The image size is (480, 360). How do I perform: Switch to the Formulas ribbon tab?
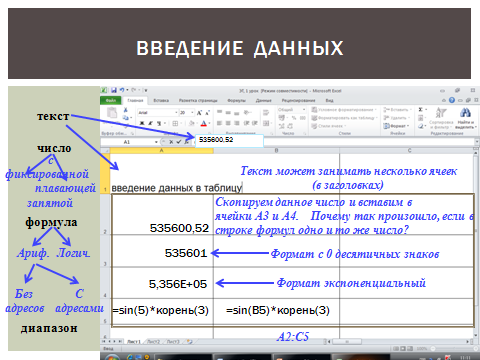pyautogui.click(x=236, y=100)
